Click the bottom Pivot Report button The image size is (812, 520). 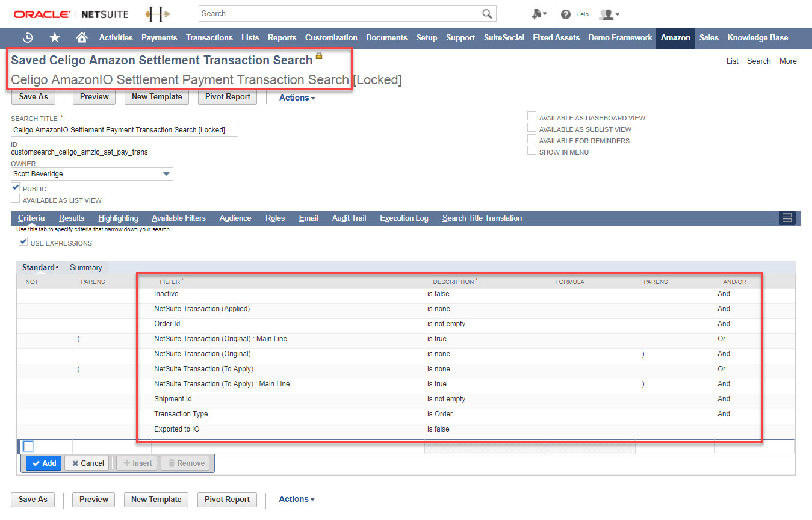[227, 499]
